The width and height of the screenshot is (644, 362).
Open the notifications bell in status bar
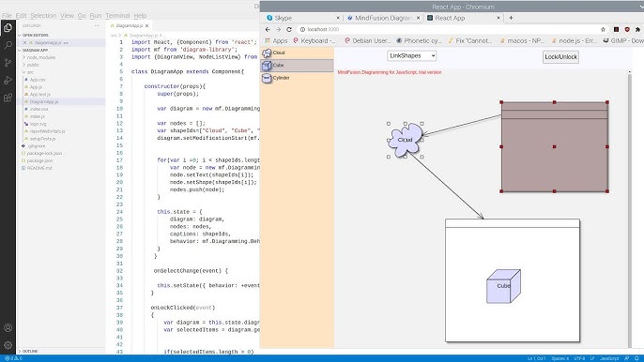(636, 358)
